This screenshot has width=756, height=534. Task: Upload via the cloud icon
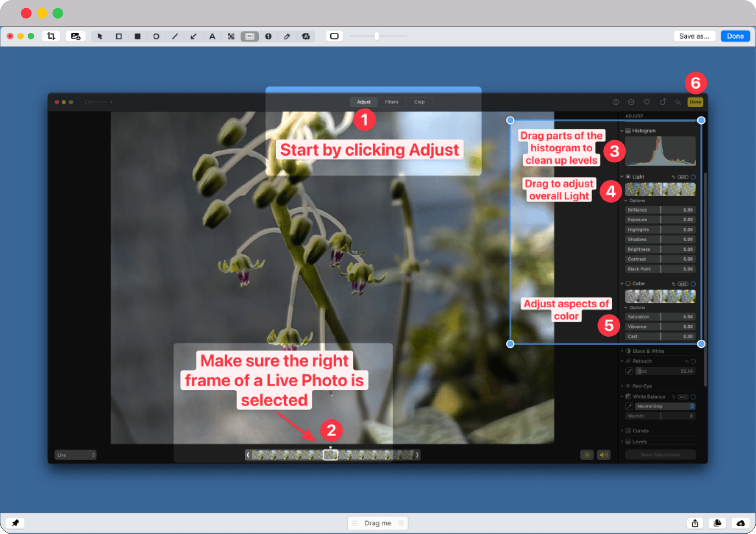click(741, 523)
